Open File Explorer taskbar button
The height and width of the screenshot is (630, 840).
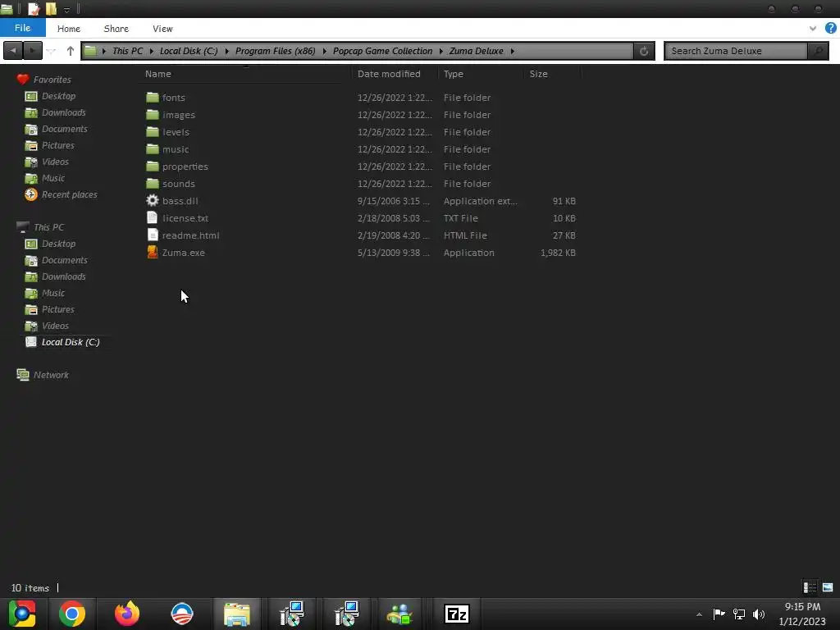[237, 614]
